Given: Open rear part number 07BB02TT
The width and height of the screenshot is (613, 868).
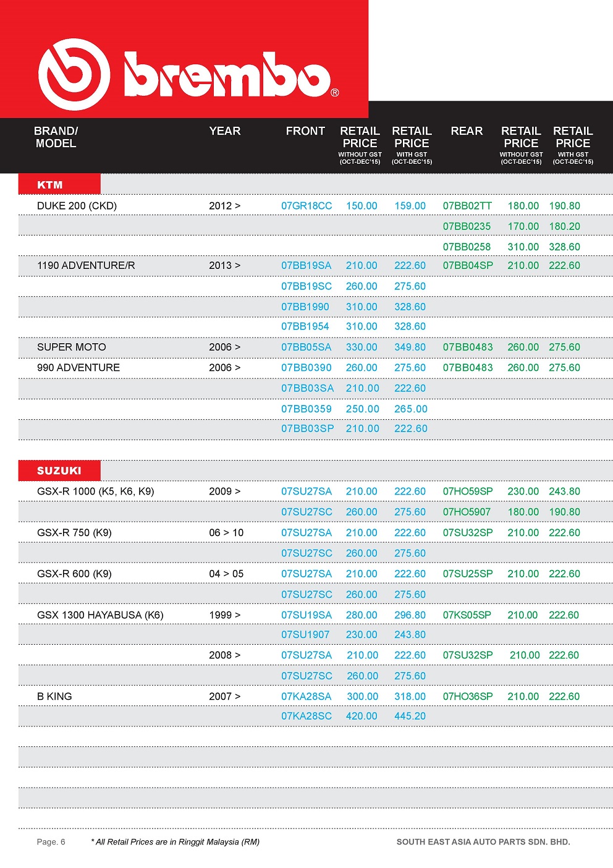Looking at the screenshot, I should click(x=467, y=206).
